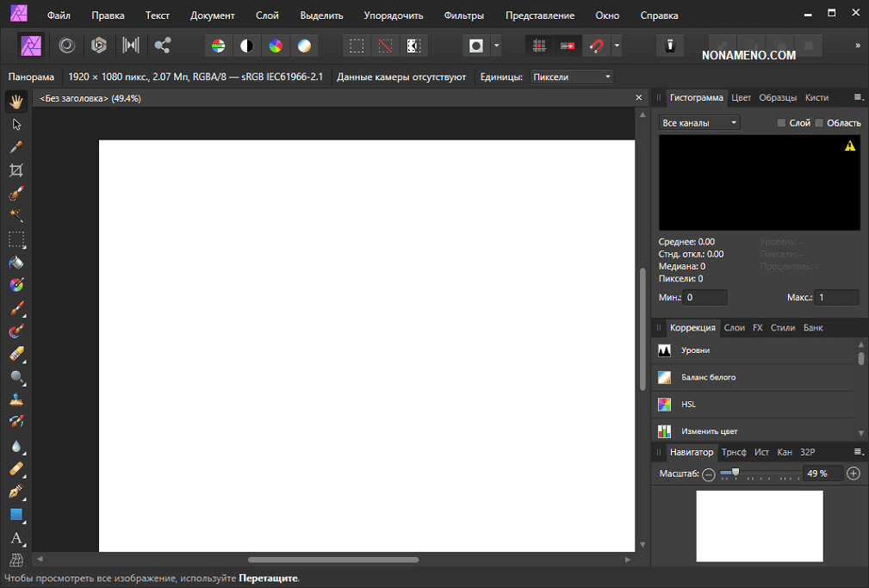
Task: Open the Все каналы channel dropdown
Action: pyautogui.click(x=699, y=123)
